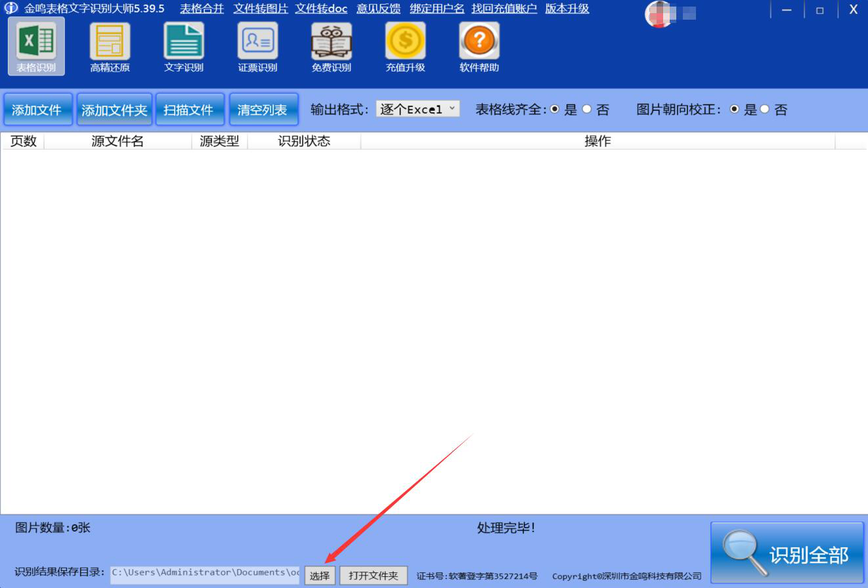Switch to 文字识别 mode
Image resolution: width=868 pixels, height=588 pixels.
point(184,47)
